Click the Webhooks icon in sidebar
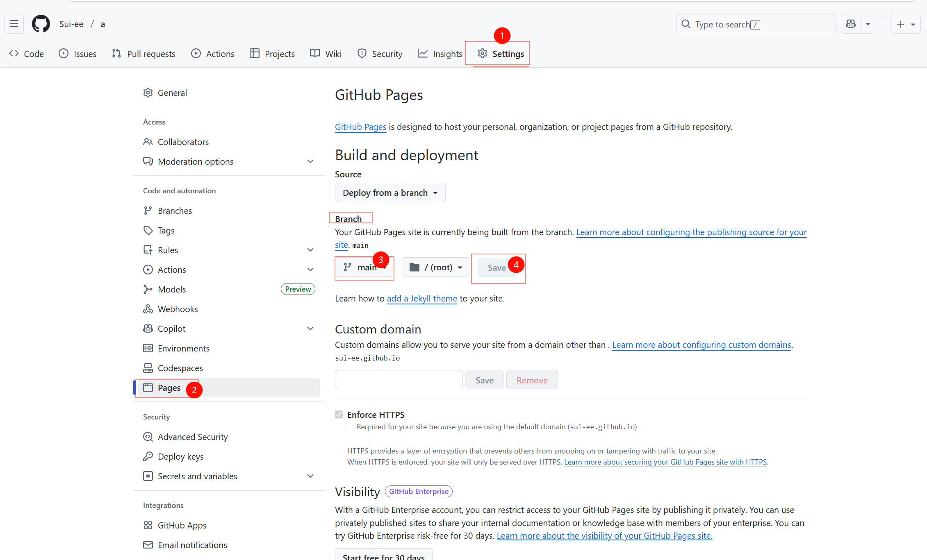 coord(148,309)
